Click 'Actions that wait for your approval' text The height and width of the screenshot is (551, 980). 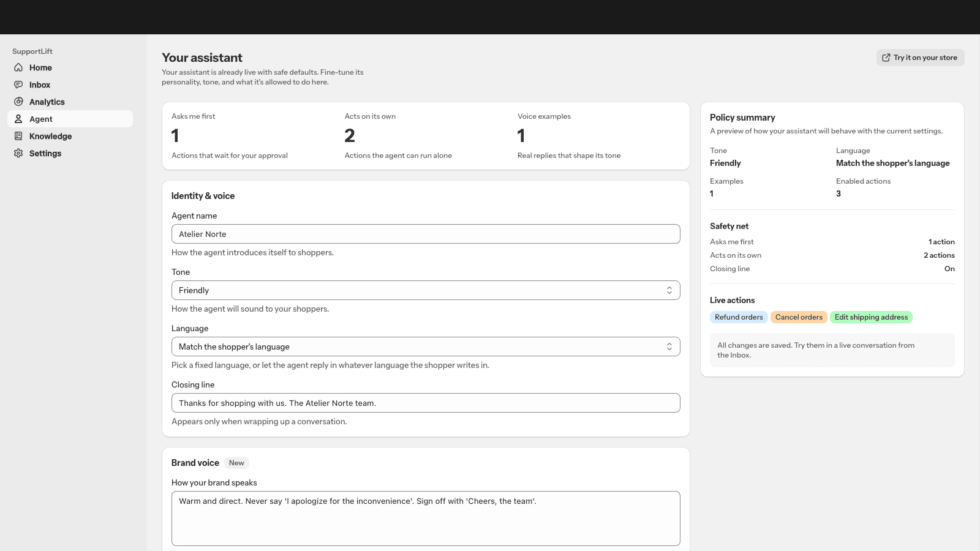tap(230, 156)
